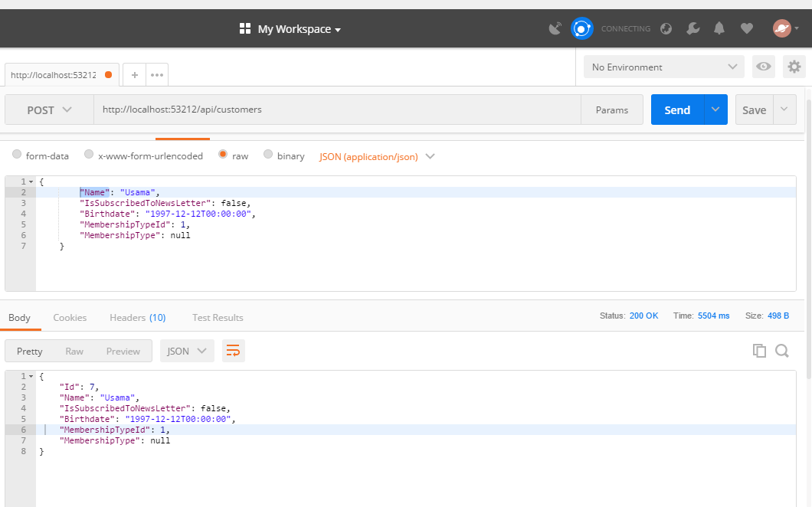Click the 200 OK status value
The height and width of the screenshot is (507, 812).
click(x=643, y=316)
